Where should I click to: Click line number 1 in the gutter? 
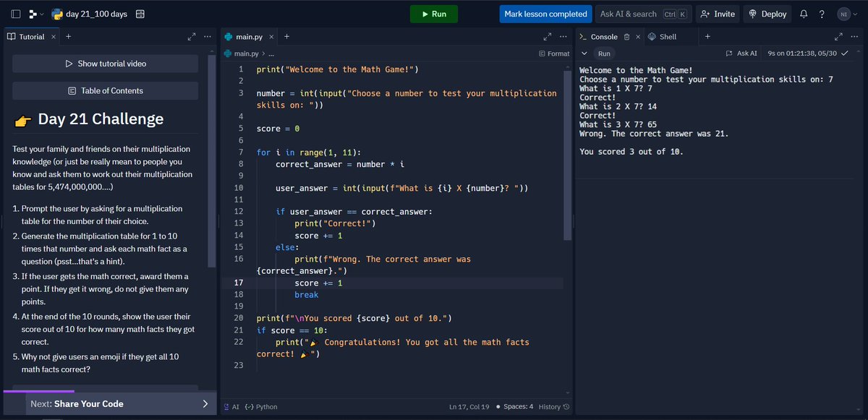tap(241, 69)
